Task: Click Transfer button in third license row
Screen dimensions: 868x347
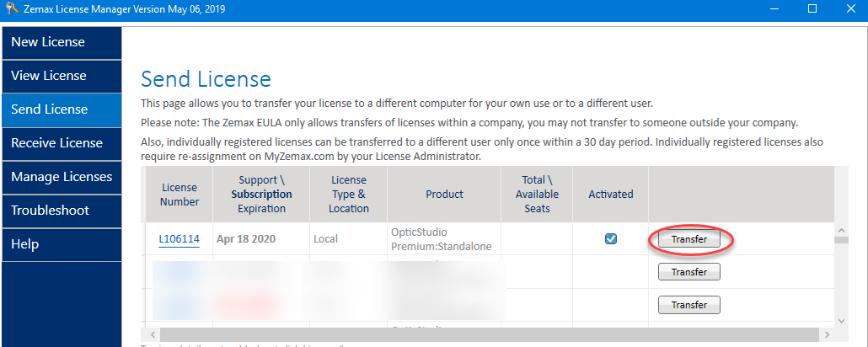Action: 689,304
